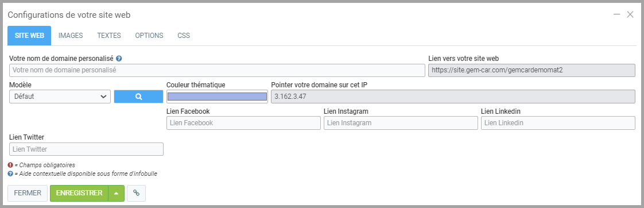The width and height of the screenshot is (644, 208).
Task: Click into the Lien Linkedin field
Action: pyautogui.click(x=558, y=123)
